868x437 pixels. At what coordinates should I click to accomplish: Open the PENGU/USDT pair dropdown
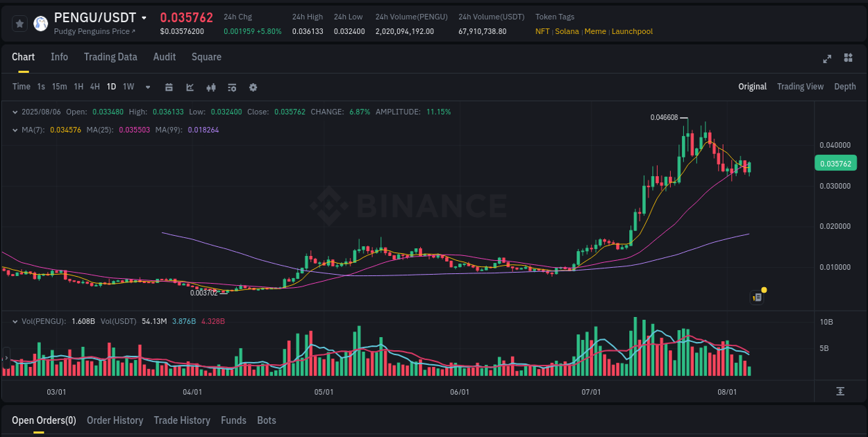point(144,17)
